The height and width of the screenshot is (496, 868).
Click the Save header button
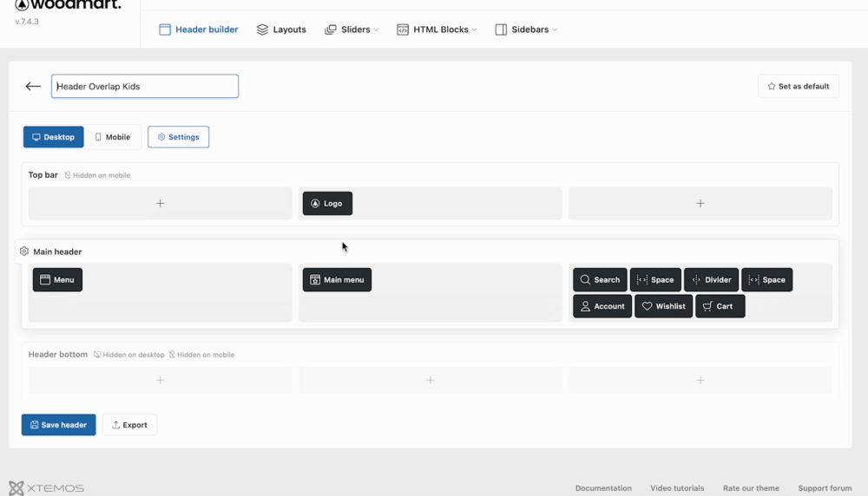[x=59, y=425]
